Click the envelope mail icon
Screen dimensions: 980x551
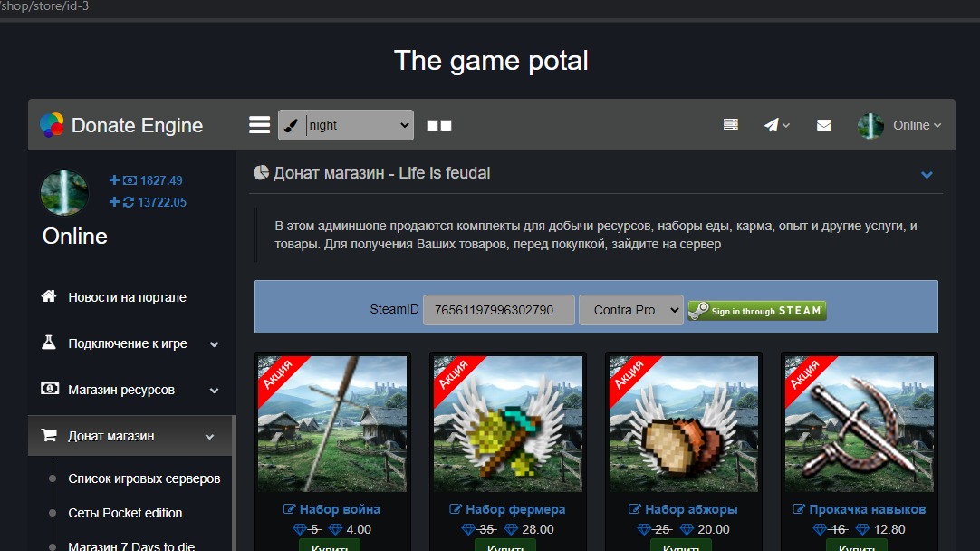(823, 125)
